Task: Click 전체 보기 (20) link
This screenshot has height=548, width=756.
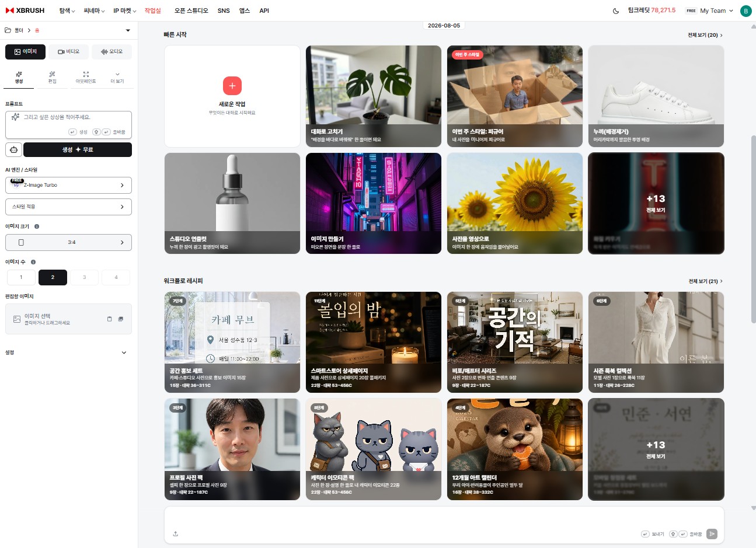Action: pyautogui.click(x=705, y=35)
